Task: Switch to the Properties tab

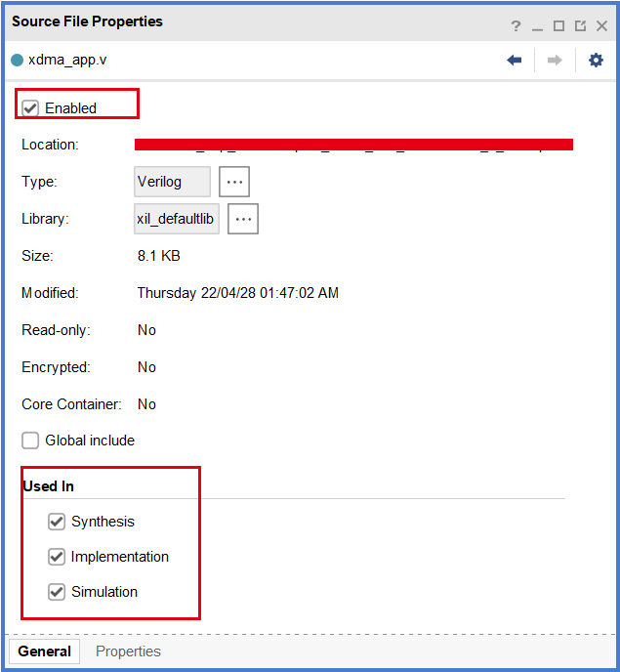Action: [128, 651]
